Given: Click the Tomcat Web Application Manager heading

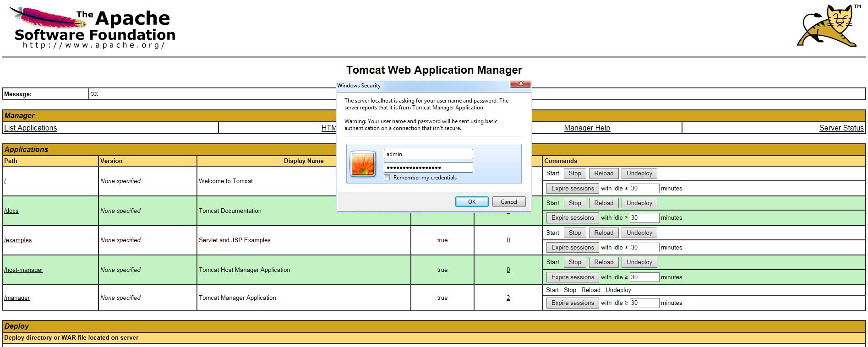Looking at the screenshot, I should coord(434,70).
